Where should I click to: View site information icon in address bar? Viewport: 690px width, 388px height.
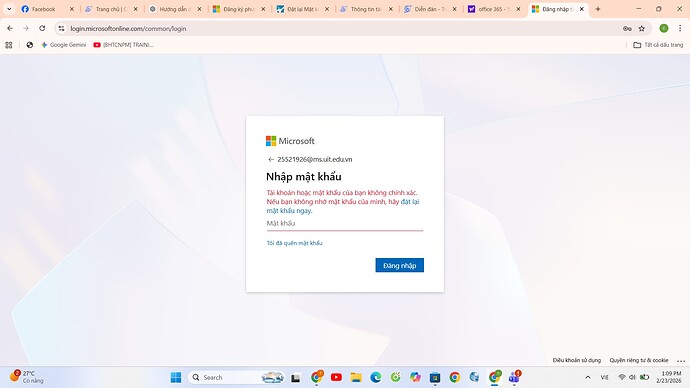62,29
